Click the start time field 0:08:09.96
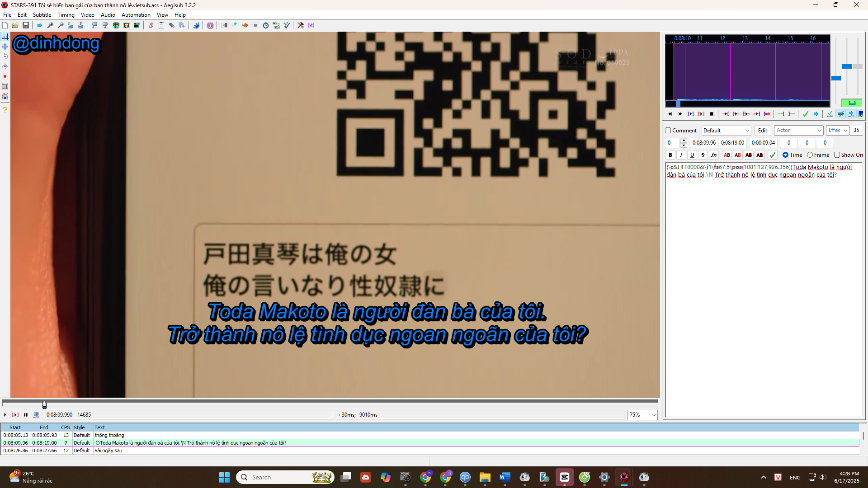Image resolution: width=868 pixels, height=488 pixels. (704, 143)
